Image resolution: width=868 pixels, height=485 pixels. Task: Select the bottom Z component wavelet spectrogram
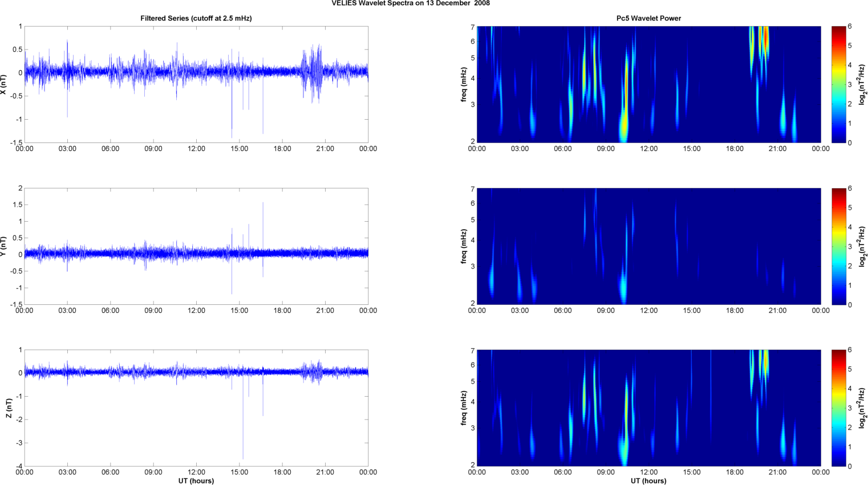[x=648, y=408]
